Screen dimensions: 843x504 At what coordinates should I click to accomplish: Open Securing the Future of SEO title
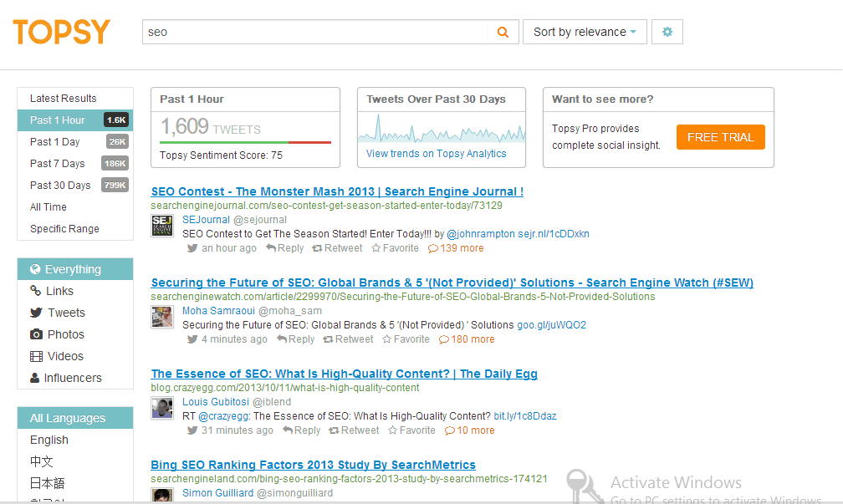pos(452,283)
